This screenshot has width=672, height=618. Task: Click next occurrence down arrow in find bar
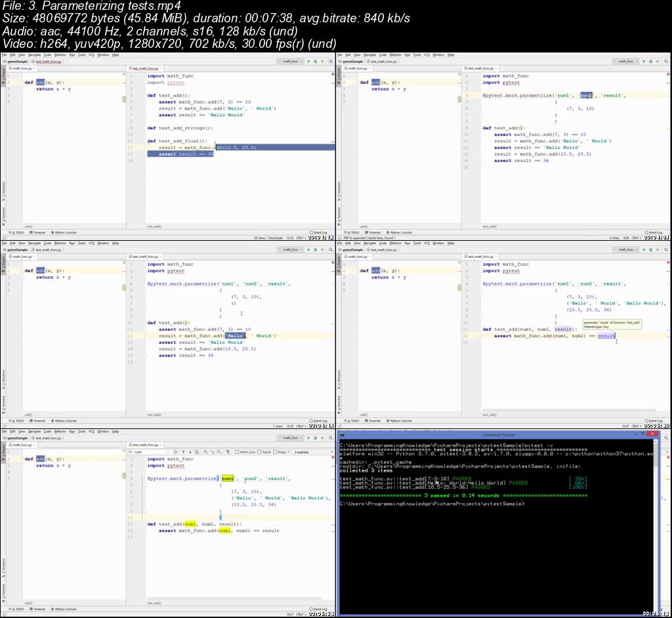[x=190, y=452]
